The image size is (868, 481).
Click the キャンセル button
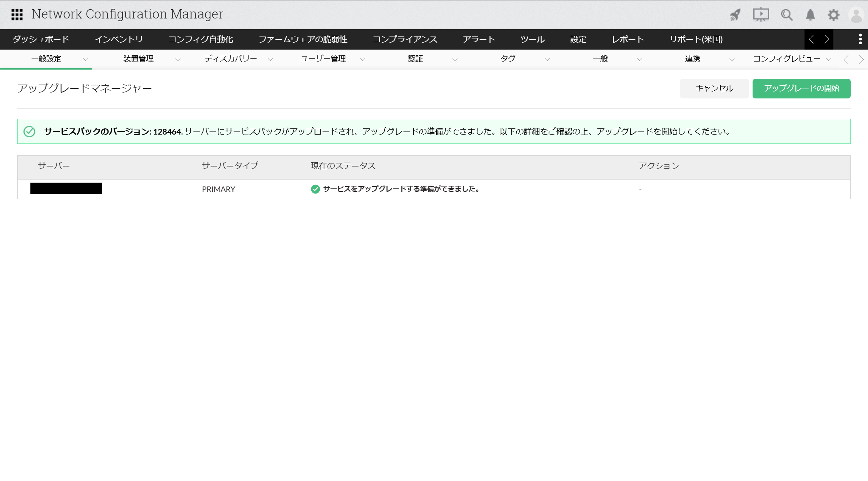pos(714,88)
